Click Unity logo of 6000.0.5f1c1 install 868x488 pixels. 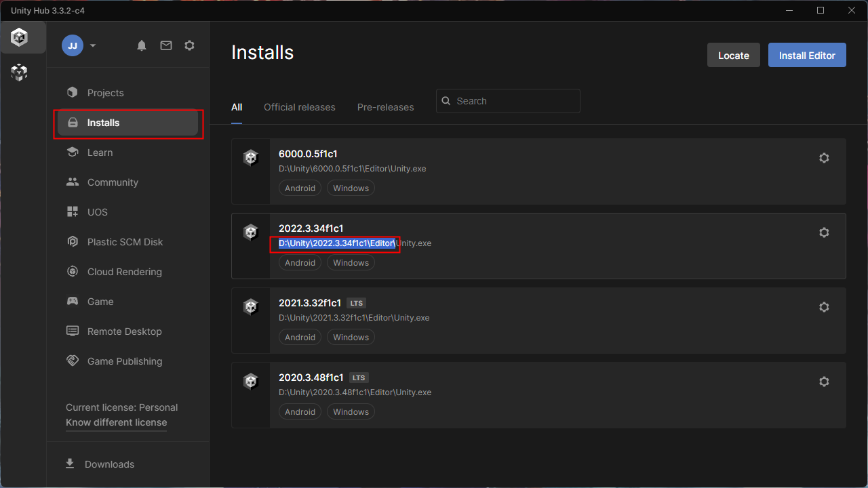click(251, 158)
